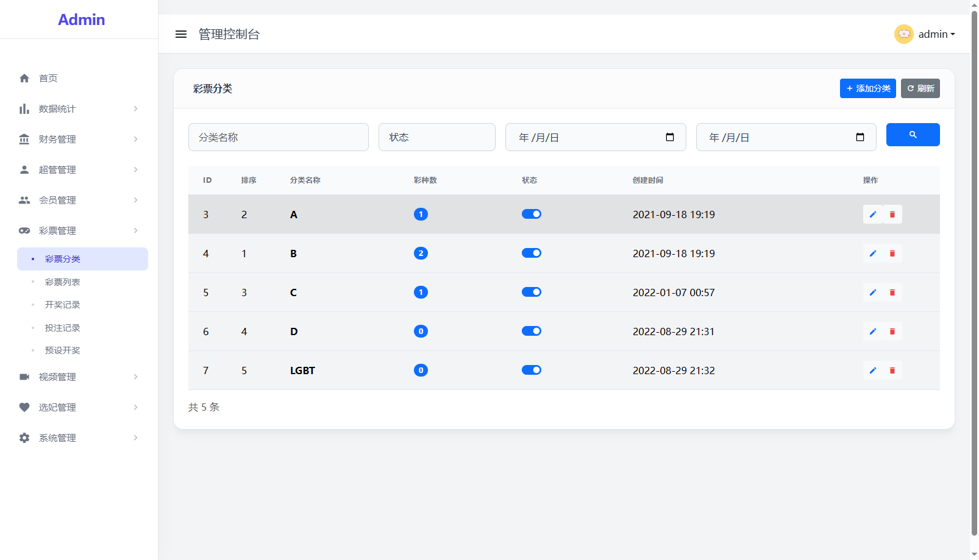This screenshot has width=979, height=560.
Task: Click the hamburger menu icon
Action: pos(181,34)
